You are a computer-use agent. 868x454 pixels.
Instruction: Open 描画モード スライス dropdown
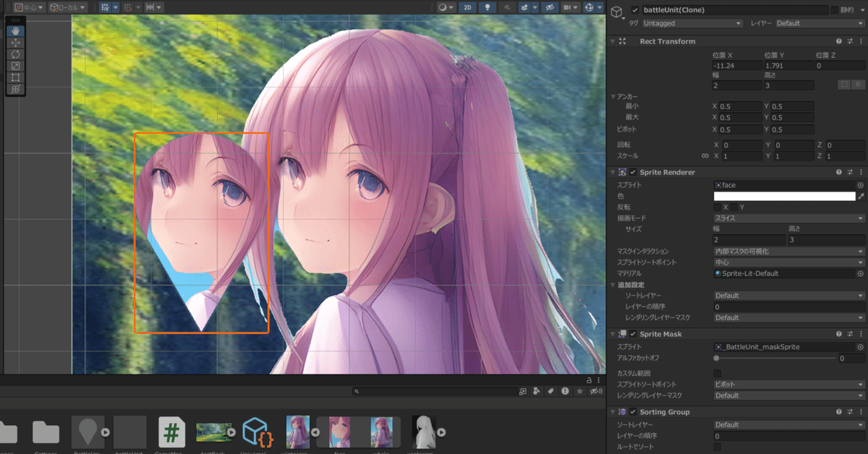pyautogui.click(x=789, y=218)
